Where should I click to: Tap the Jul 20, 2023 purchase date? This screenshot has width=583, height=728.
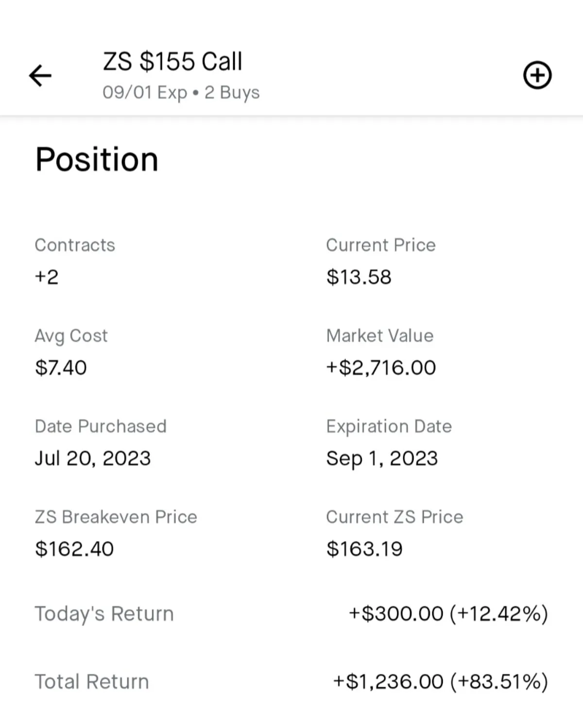tap(93, 458)
